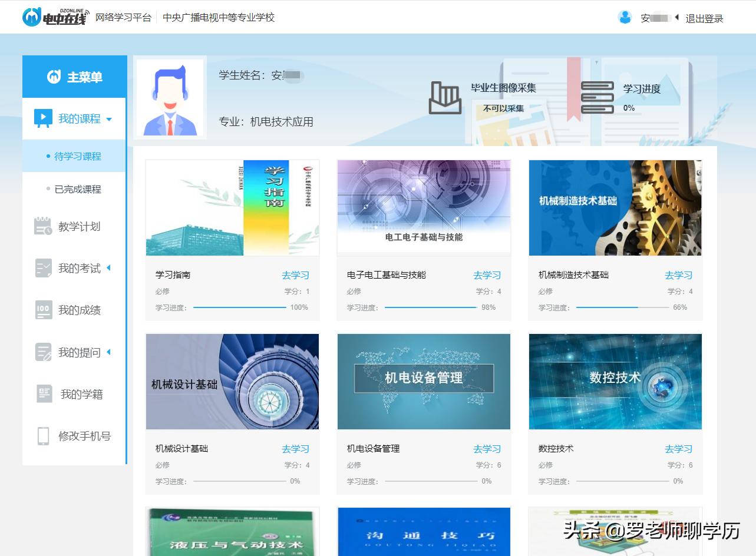This screenshot has width=756, height=556.
Task: Select the 教学计划 sidebar icon
Action: 42,226
